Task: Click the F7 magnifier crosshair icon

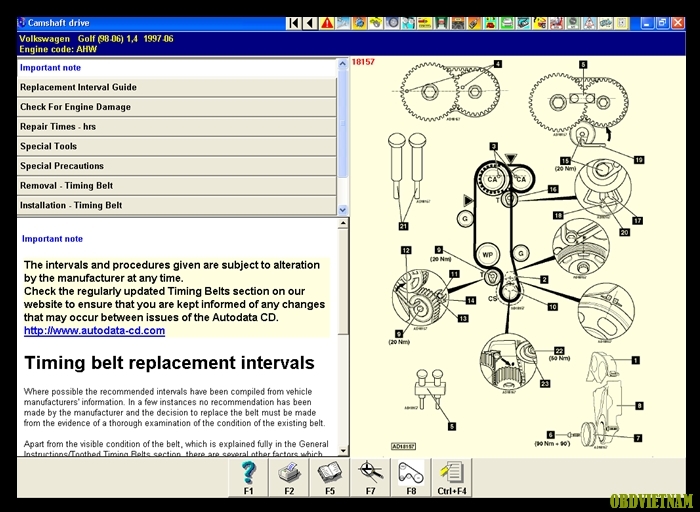Action: pyautogui.click(x=370, y=477)
